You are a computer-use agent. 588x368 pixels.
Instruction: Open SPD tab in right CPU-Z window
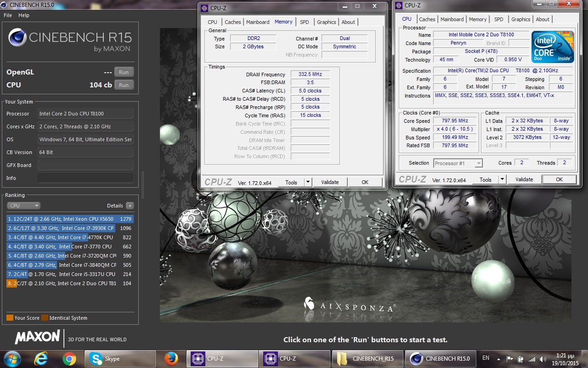coord(499,19)
